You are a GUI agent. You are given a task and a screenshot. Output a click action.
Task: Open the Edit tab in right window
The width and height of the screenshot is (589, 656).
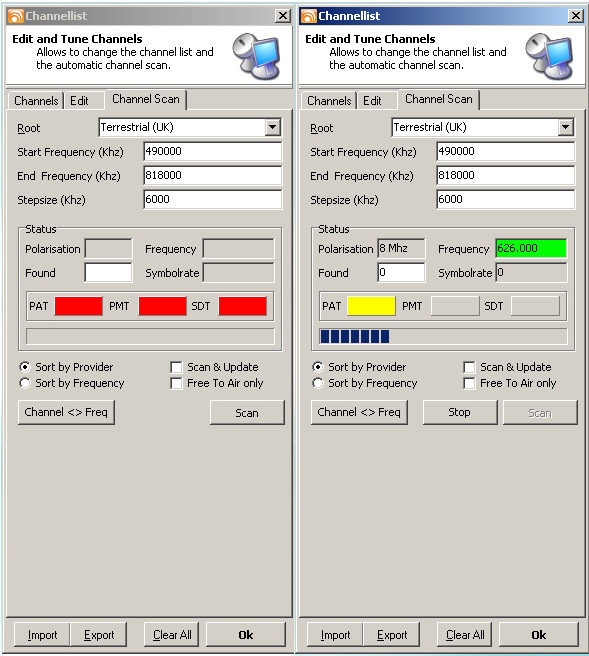(x=372, y=101)
